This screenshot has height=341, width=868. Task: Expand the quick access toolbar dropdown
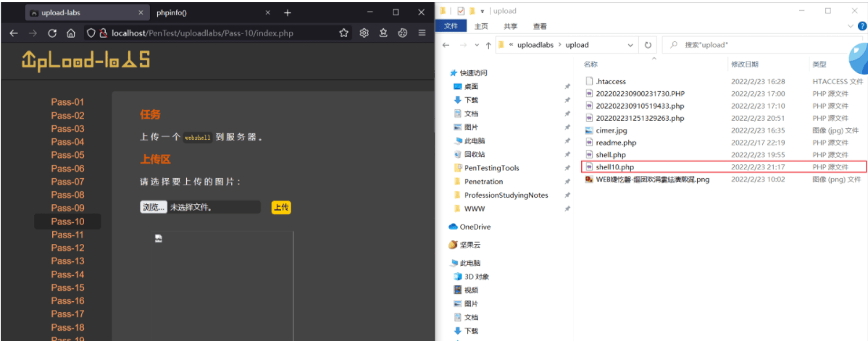coord(483,11)
